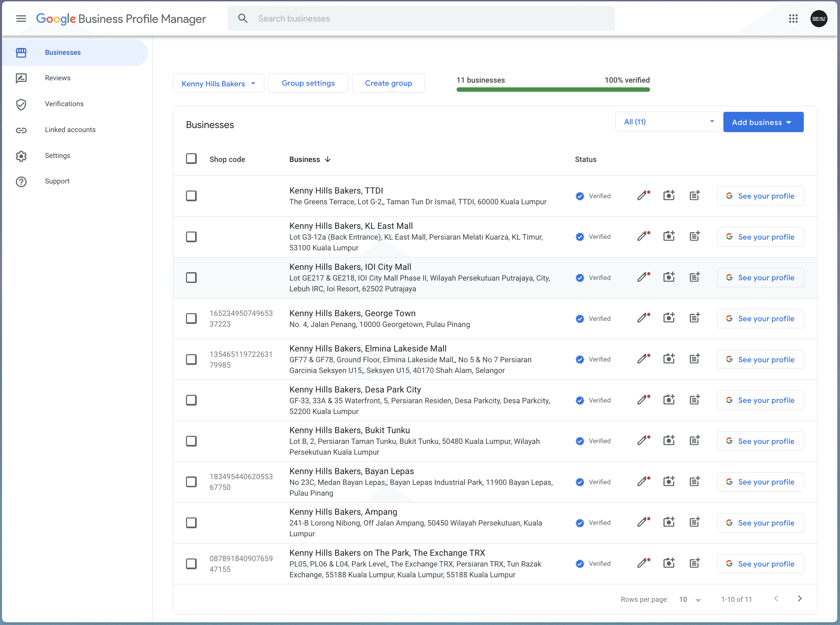Image resolution: width=840 pixels, height=625 pixels.
Task: Switch to the Reviews section
Action: click(57, 78)
